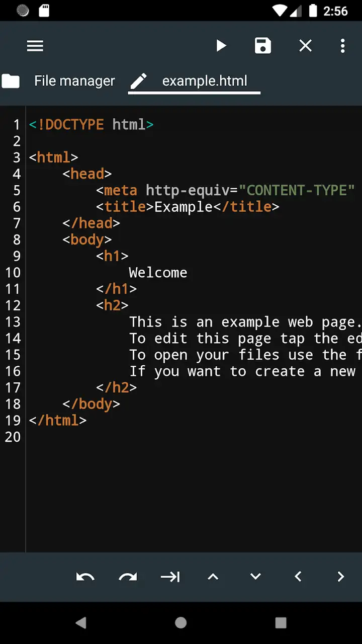
Task: Click the closing </head> tag
Action: tap(91, 223)
